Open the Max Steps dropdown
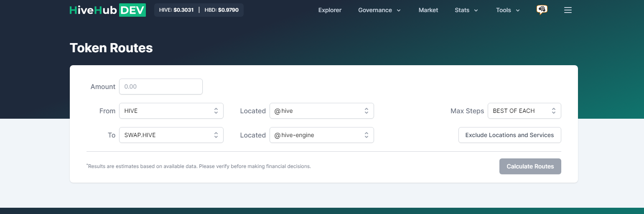The image size is (644, 214). 524,111
